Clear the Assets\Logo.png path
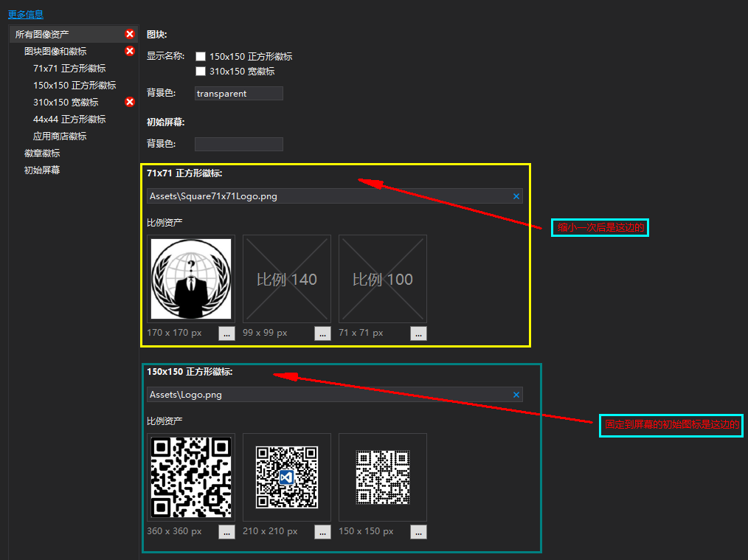 coord(516,395)
